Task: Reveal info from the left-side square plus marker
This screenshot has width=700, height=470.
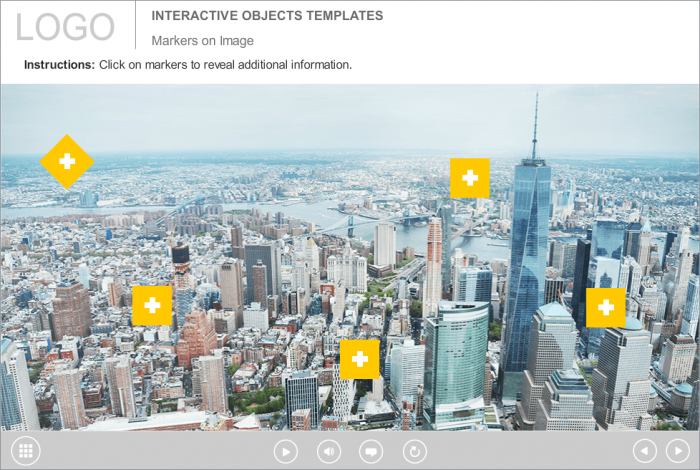Action: 152,306
